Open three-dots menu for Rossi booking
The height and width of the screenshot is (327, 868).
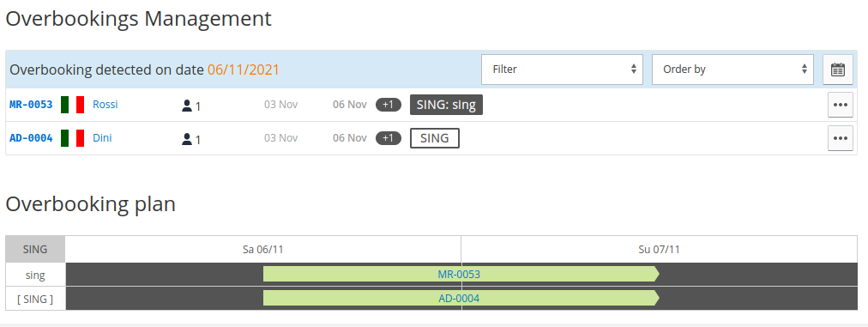pos(841,105)
